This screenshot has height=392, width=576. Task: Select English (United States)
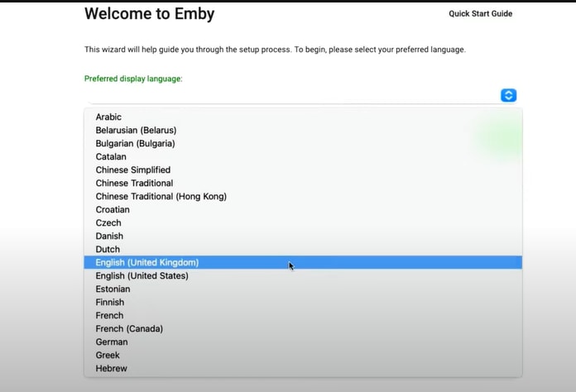303,275
